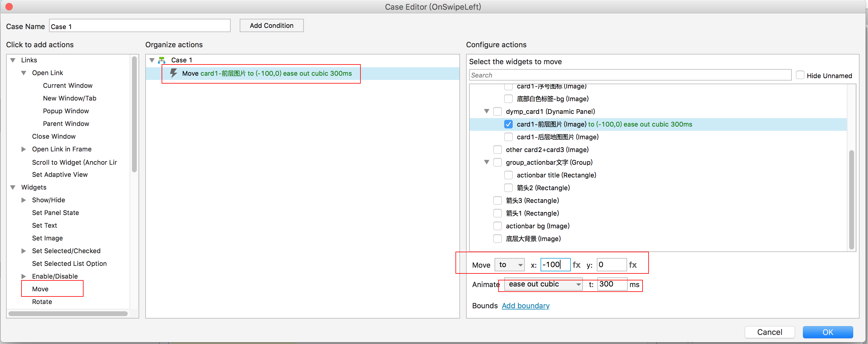Screen dimensions: 868x344
Task: Collapse the Links action category
Action: click(x=13, y=60)
